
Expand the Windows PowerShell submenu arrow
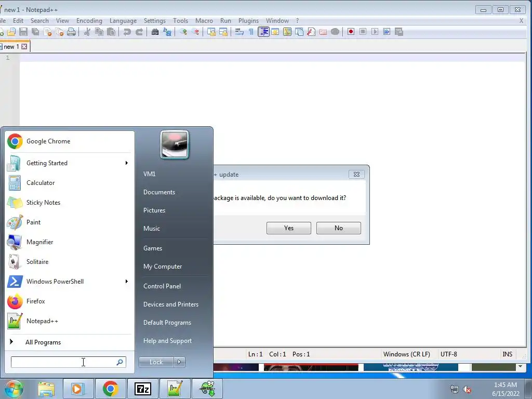point(127,281)
